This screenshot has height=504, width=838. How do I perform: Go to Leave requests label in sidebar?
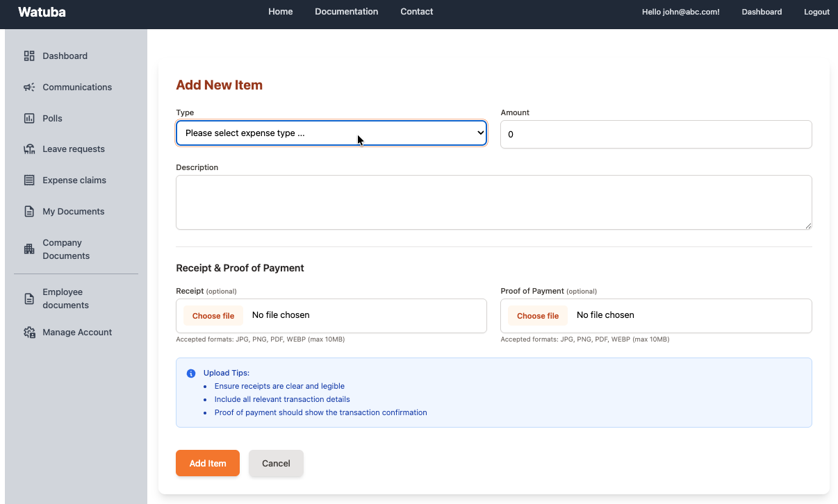click(x=74, y=149)
